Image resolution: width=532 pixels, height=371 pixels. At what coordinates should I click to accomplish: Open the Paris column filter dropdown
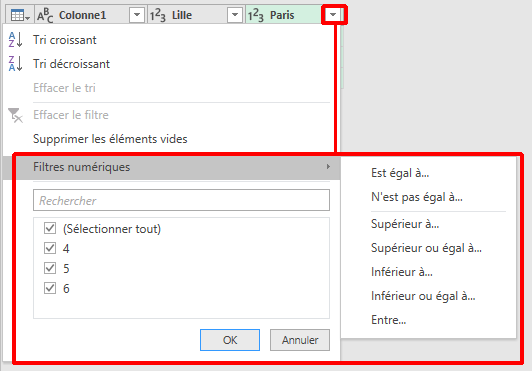click(x=333, y=15)
